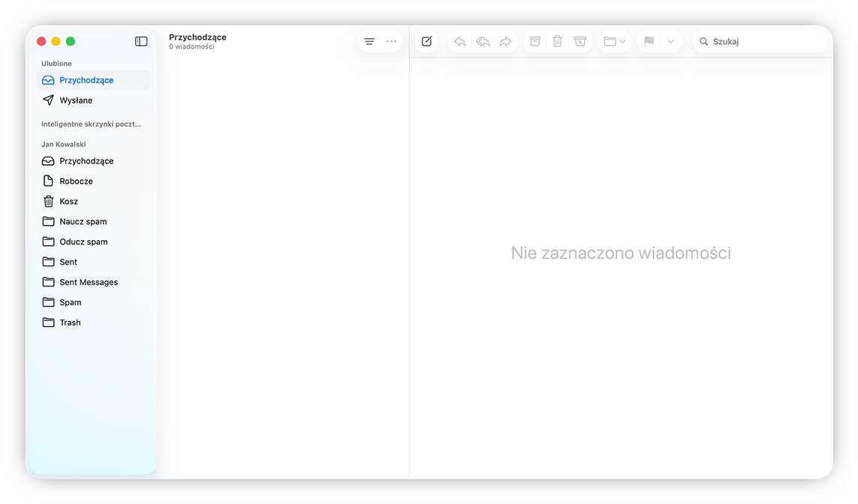This screenshot has width=858, height=504.
Task: Compose a new message
Action: (426, 41)
